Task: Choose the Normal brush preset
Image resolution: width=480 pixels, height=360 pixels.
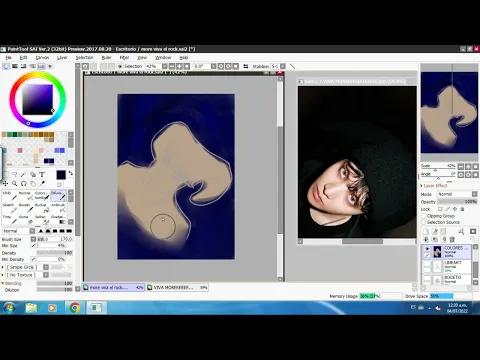Action: 26,196
